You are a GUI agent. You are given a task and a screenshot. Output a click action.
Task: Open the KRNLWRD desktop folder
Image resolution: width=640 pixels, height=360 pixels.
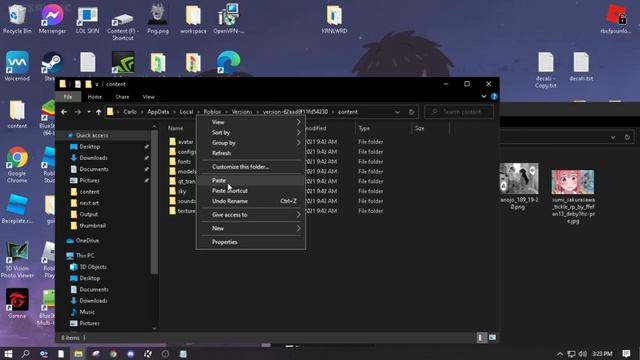[x=334, y=19]
